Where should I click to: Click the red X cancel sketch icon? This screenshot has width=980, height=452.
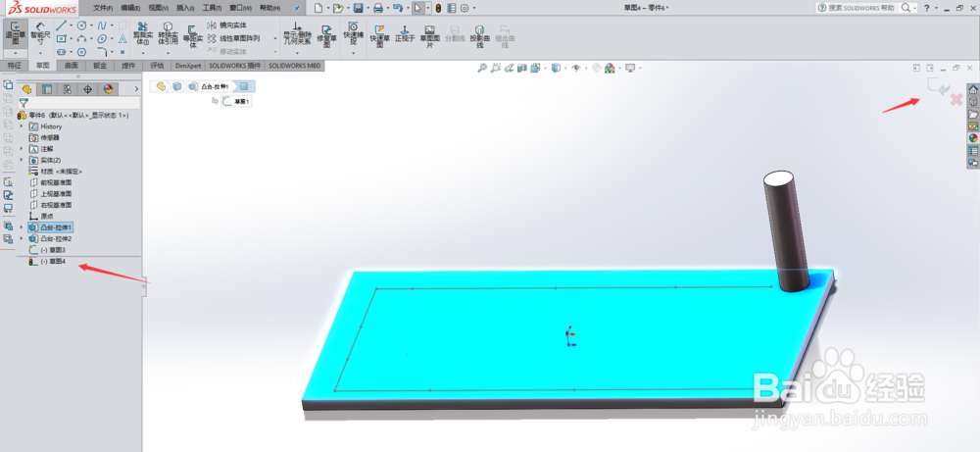955,100
